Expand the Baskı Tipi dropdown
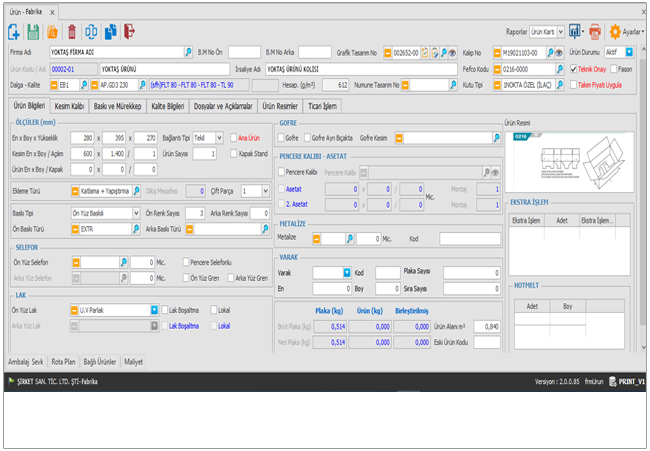The height and width of the screenshot is (451, 650). tap(136, 213)
